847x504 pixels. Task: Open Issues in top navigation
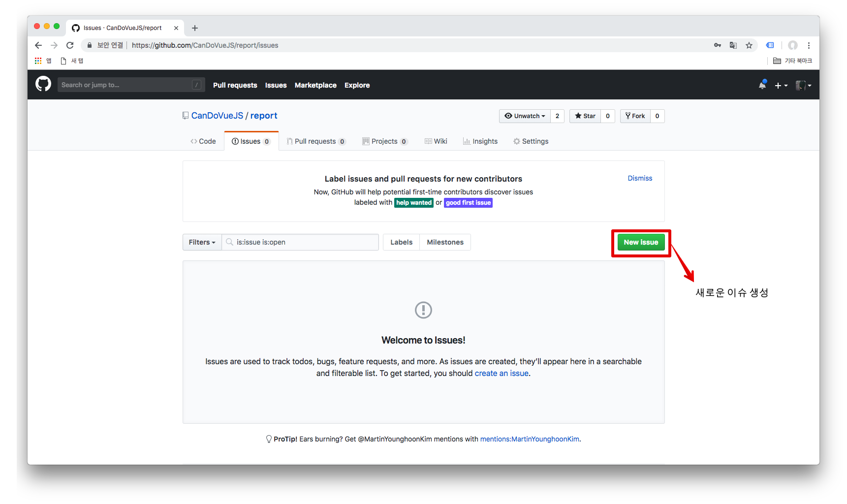click(276, 85)
